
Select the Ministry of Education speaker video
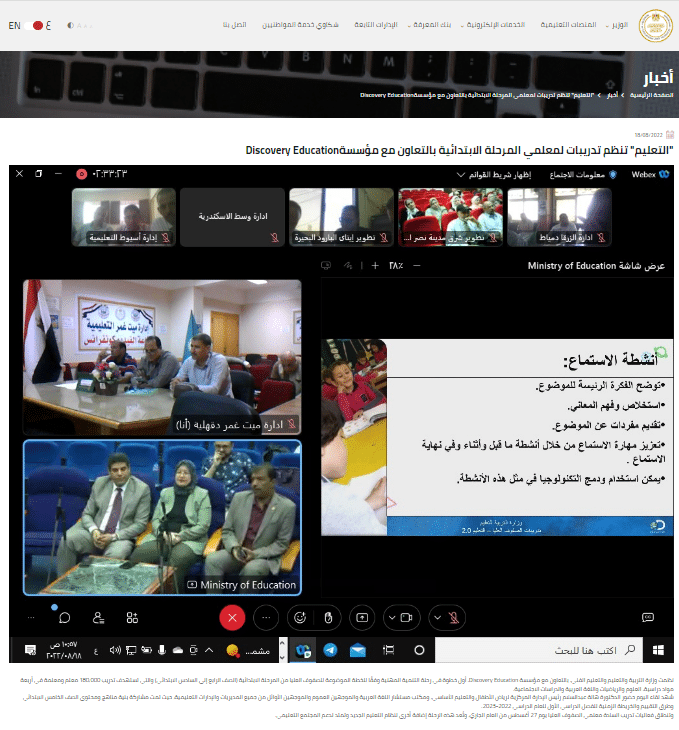(162, 517)
